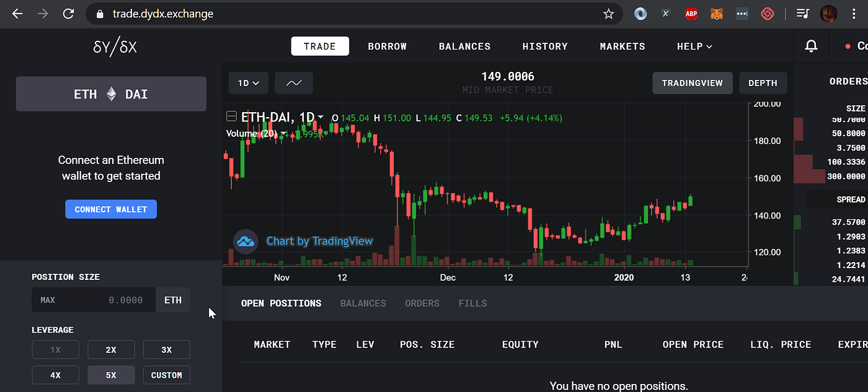
Task: Expand the HELP menu
Action: coord(694,46)
